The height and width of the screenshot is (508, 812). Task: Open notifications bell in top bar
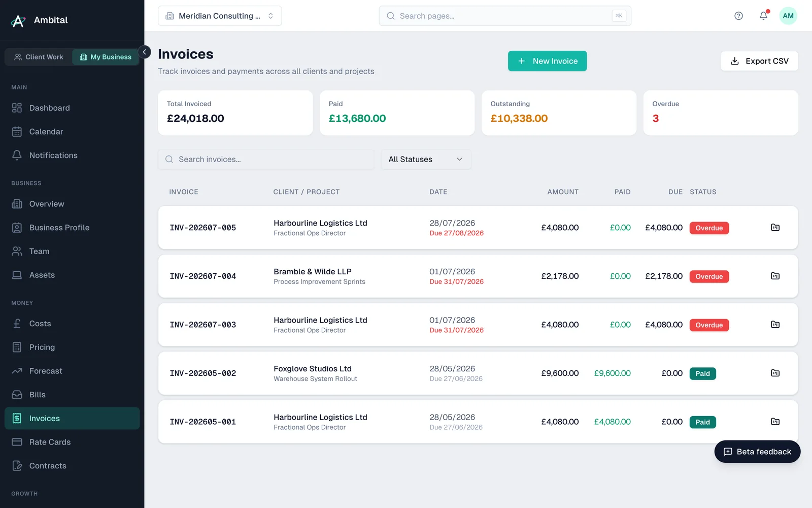[763, 16]
